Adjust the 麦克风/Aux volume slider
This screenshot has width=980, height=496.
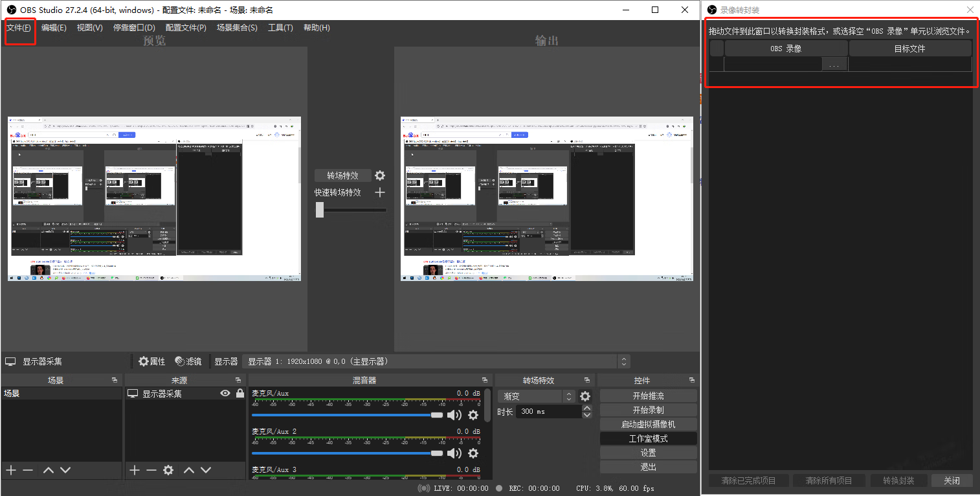click(x=347, y=415)
